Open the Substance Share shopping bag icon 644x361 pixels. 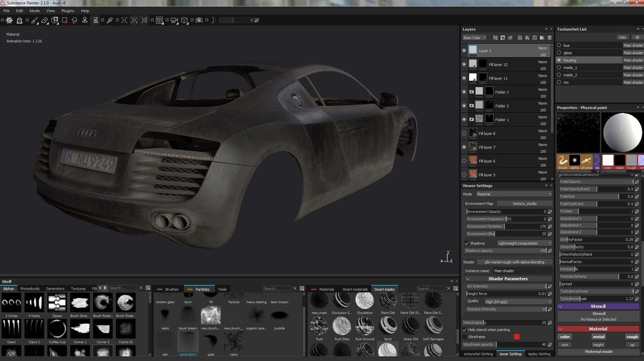tap(20, 20)
